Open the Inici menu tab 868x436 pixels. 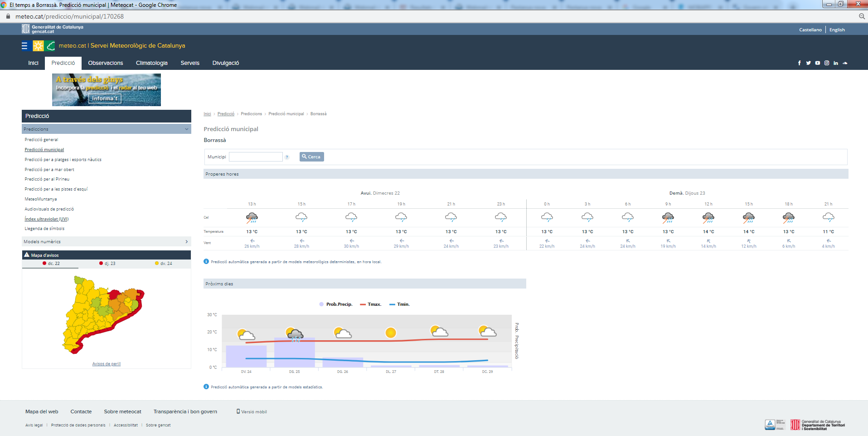33,63
